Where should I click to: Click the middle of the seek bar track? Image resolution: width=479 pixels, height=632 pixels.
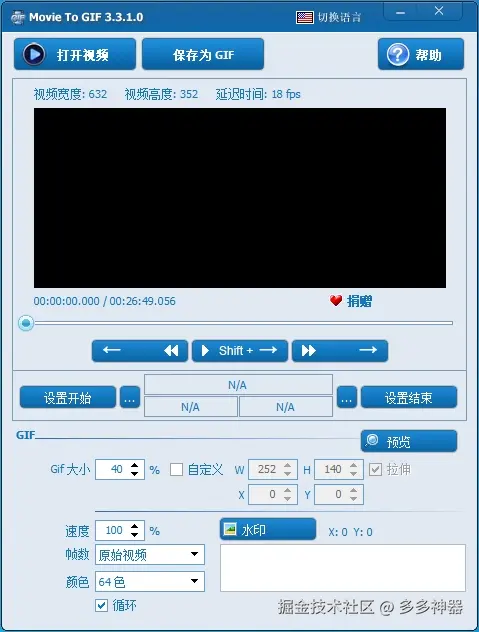pyautogui.click(x=243, y=323)
